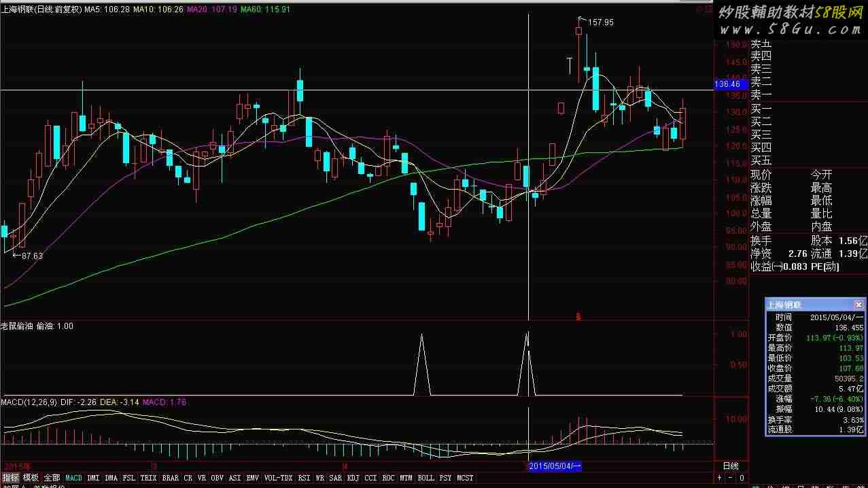This screenshot has height=488, width=868.
Task: Close the 上海钢联 data popup
Action: point(859,304)
